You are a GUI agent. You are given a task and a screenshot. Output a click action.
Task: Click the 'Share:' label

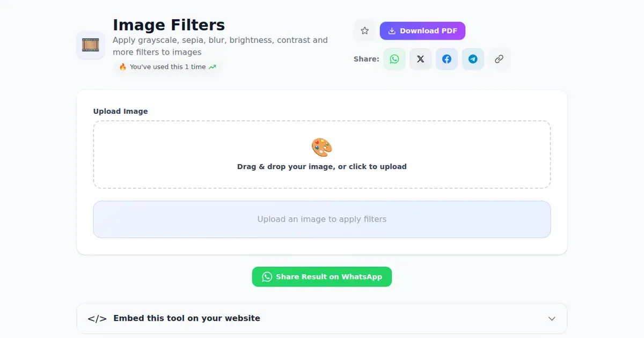point(367,59)
